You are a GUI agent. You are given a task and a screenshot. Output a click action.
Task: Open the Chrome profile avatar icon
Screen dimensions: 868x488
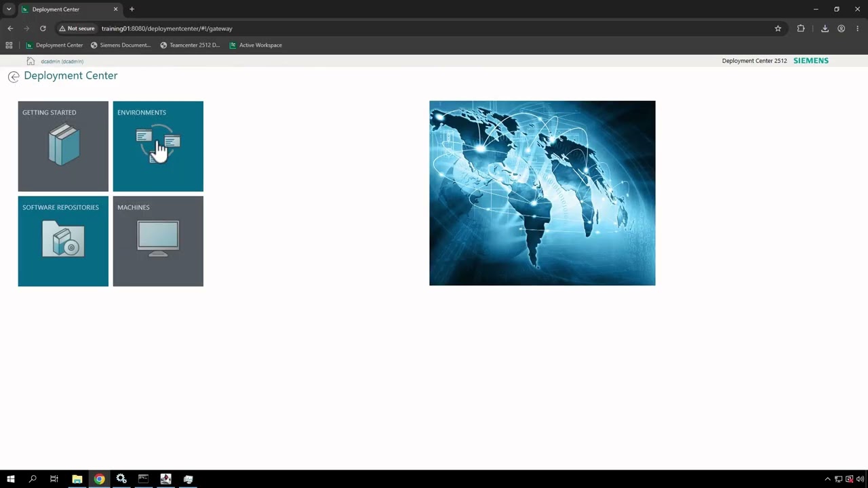[x=841, y=28]
